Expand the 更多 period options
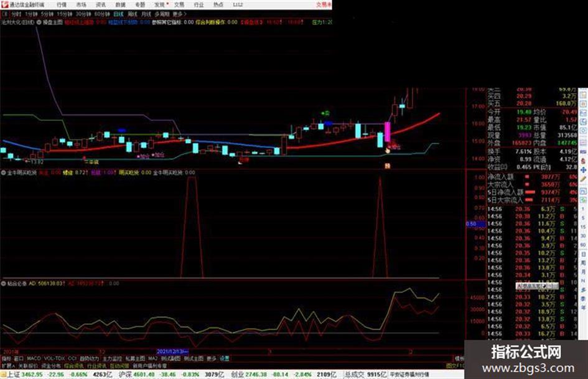Screen dimensions: 588x379 (x=179, y=14)
